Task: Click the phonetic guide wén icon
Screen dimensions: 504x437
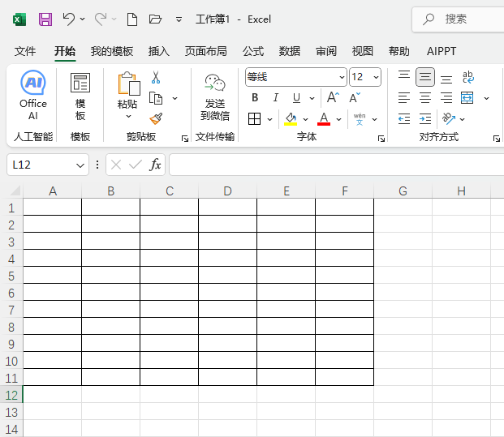Action: point(360,119)
